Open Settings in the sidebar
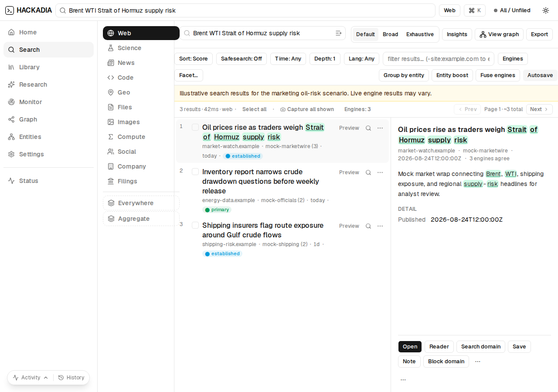558x392 pixels. pyautogui.click(x=48, y=154)
